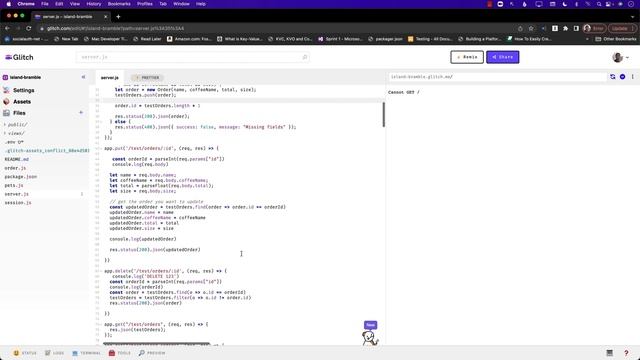Expand the views/ folder
Image resolution: width=640 pixels, height=360 pixels.
click(14, 133)
